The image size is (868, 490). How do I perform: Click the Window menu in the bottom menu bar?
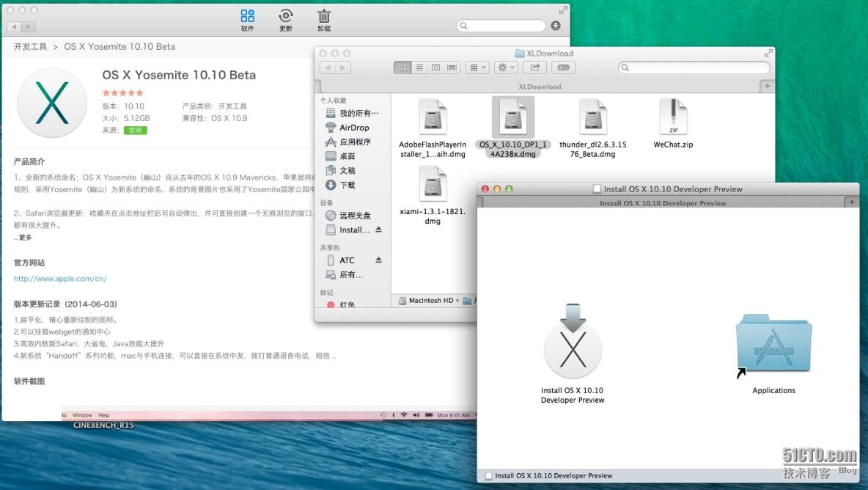point(83,414)
